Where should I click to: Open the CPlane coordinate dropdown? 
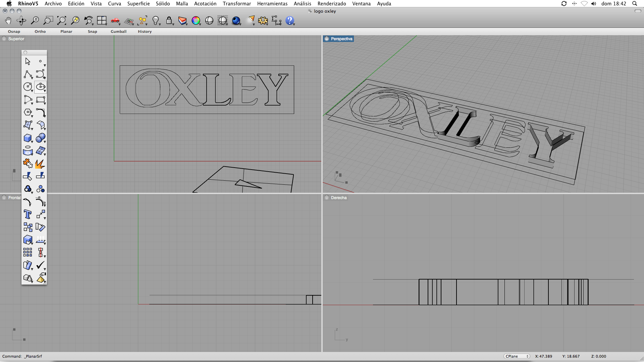(517, 356)
